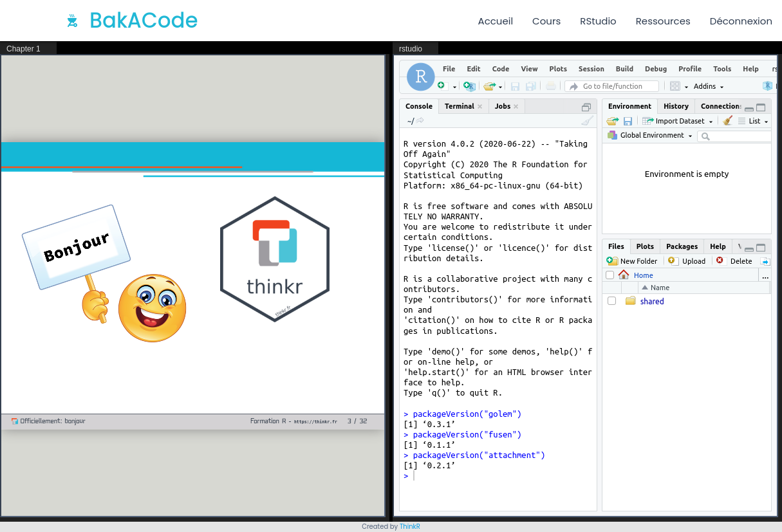Click the shared folder icon
The width and height of the screenshot is (782, 532).
(x=630, y=301)
